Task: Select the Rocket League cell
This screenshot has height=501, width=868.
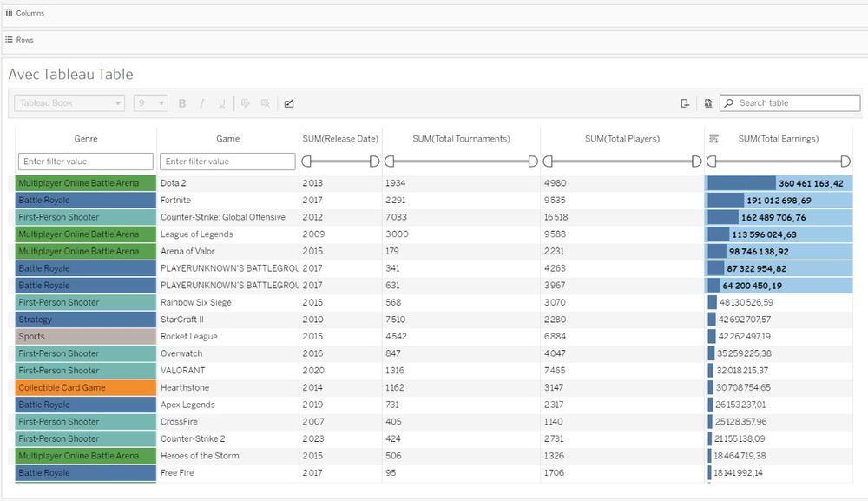Action: tap(228, 337)
